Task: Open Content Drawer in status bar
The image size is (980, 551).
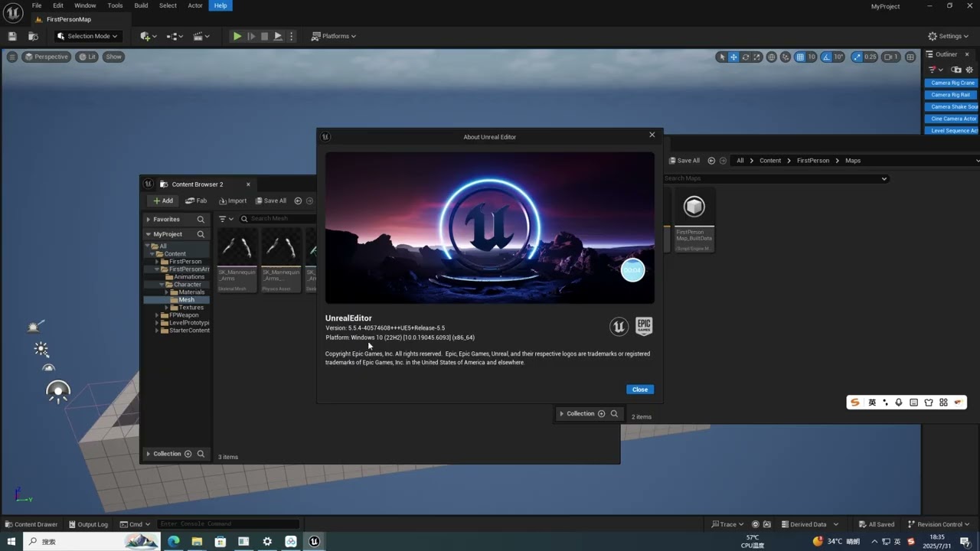Action: pyautogui.click(x=31, y=524)
